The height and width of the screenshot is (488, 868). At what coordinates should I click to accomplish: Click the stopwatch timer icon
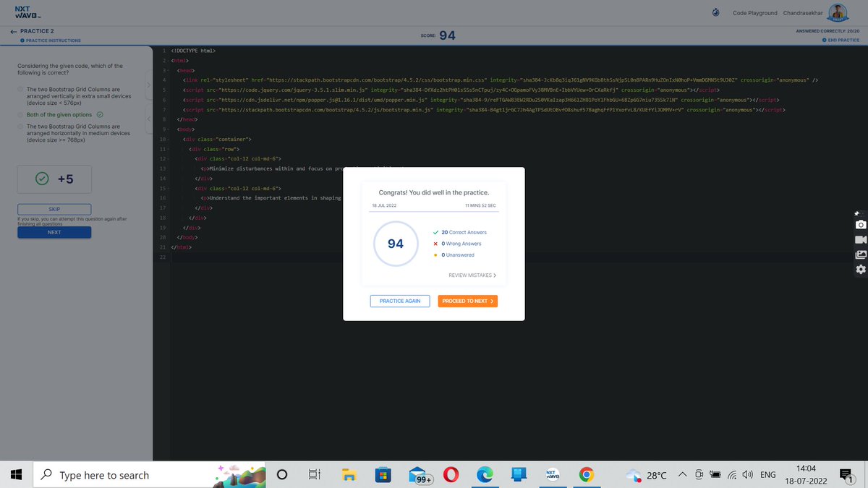(x=715, y=13)
